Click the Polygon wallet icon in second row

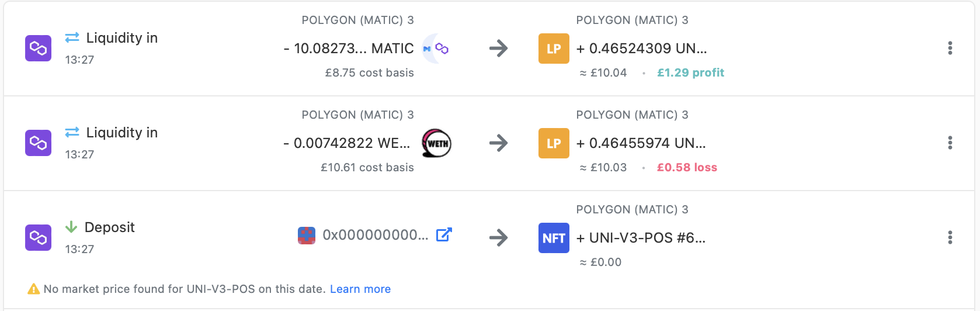(x=38, y=143)
